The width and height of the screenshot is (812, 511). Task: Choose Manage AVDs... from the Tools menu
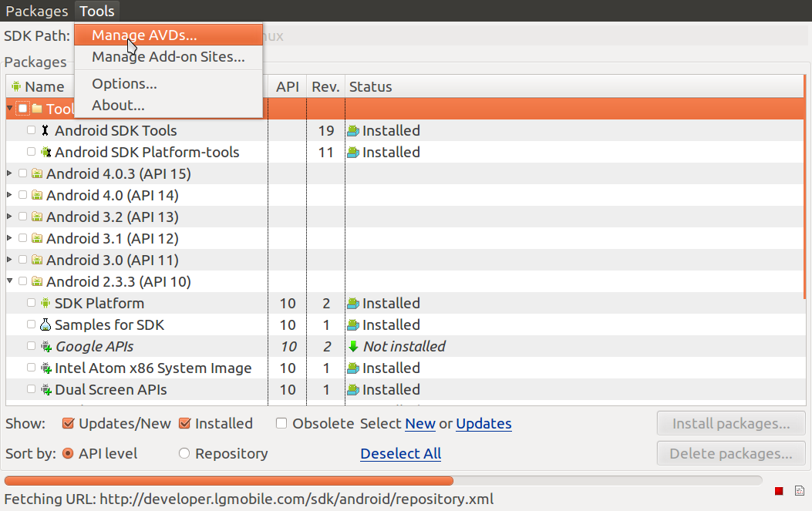[x=168, y=35]
